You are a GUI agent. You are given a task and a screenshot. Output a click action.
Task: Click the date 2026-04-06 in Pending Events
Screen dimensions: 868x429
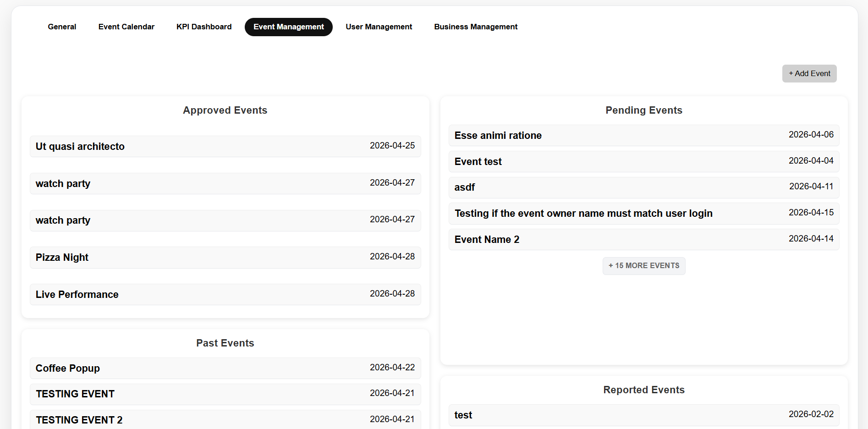coord(811,134)
